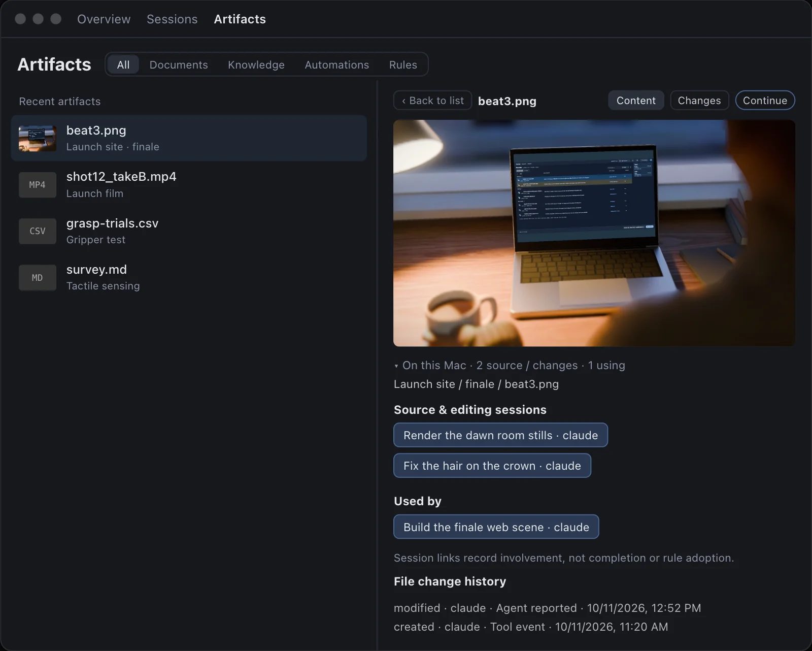Screen dimensions: 812x651
Task: Open the MP4 file type icon for shot12_takeB
Action: 38,185
